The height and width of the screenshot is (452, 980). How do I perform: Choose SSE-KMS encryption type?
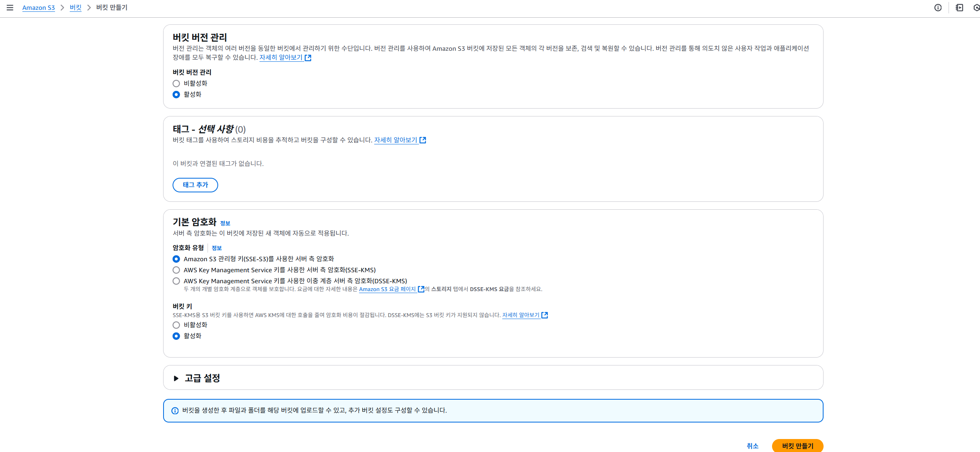(x=176, y=270)
